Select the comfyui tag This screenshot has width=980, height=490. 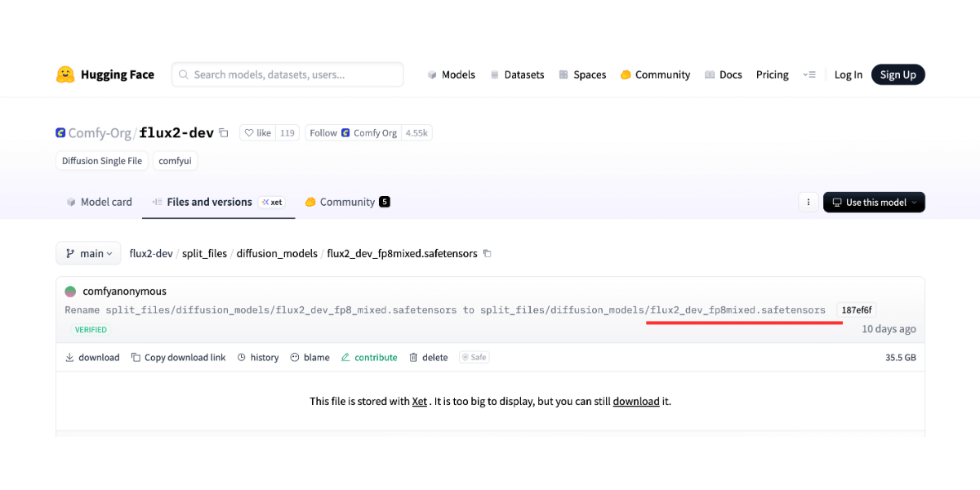175,161
